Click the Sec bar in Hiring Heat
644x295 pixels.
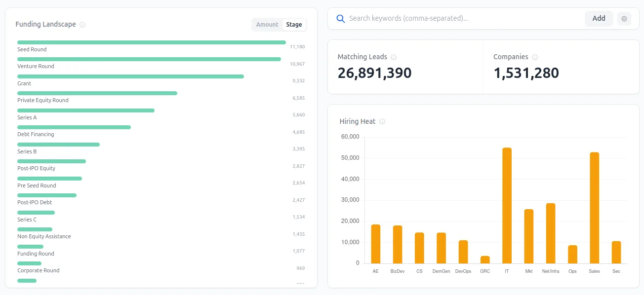tap(616, 252)
